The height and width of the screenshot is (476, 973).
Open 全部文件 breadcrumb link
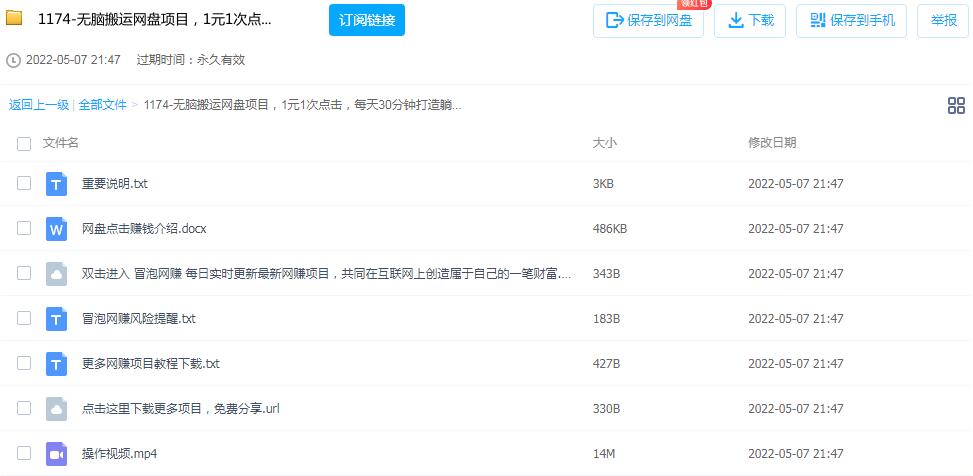[102, 105]
